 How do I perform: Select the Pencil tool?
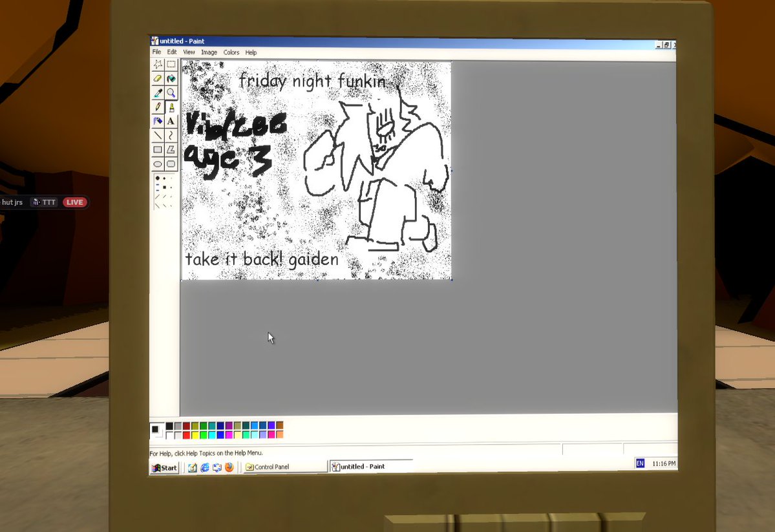pyautogui.click(x=158, y=107)
